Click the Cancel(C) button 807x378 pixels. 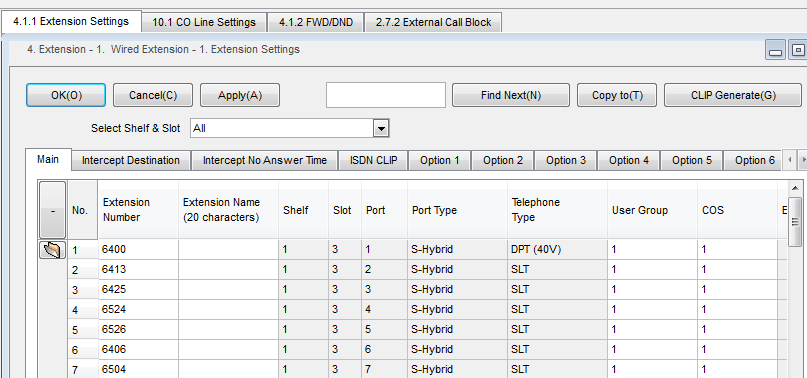(153, 95)
